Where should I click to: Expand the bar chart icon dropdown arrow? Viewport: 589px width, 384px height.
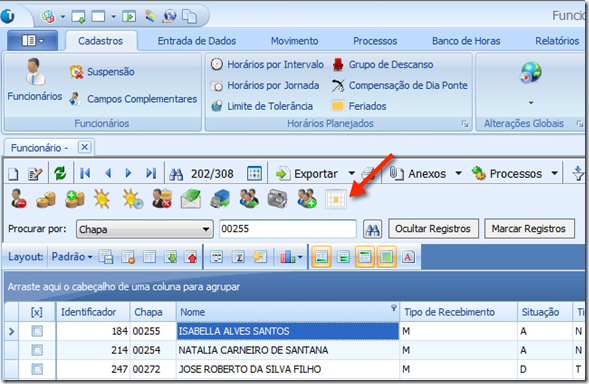pyautogui.click(x=300, y=258)
